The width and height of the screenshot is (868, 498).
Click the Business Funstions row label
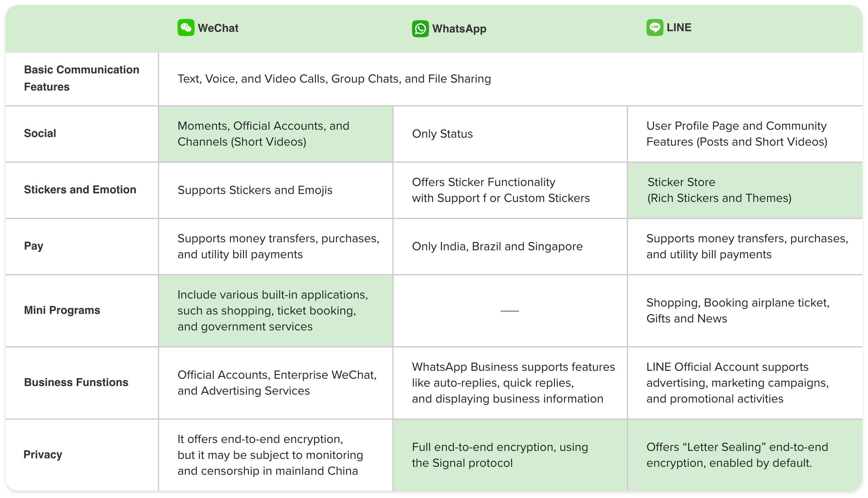point(76,382)
